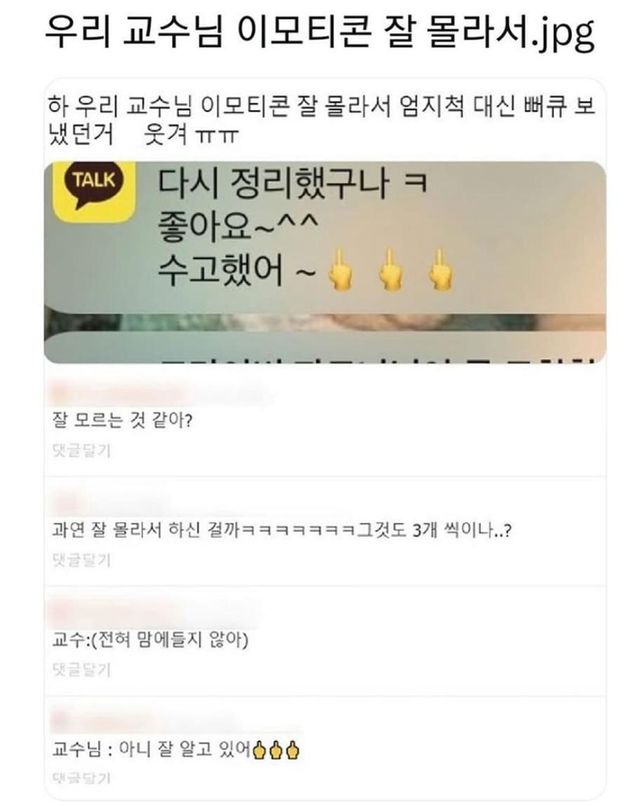
Task: Click the third middle-finger emoji in the chat message
Action: 440,270
